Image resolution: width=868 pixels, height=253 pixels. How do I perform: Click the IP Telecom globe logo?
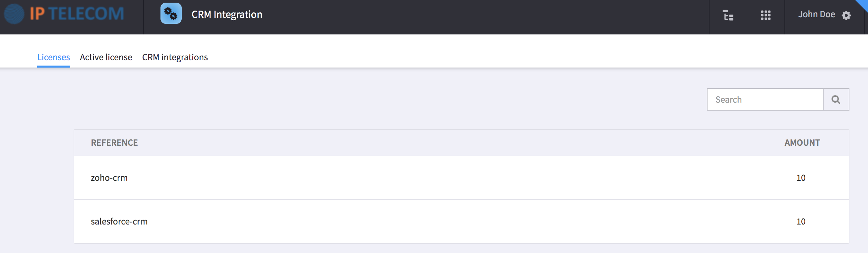(x=14, y=14)
